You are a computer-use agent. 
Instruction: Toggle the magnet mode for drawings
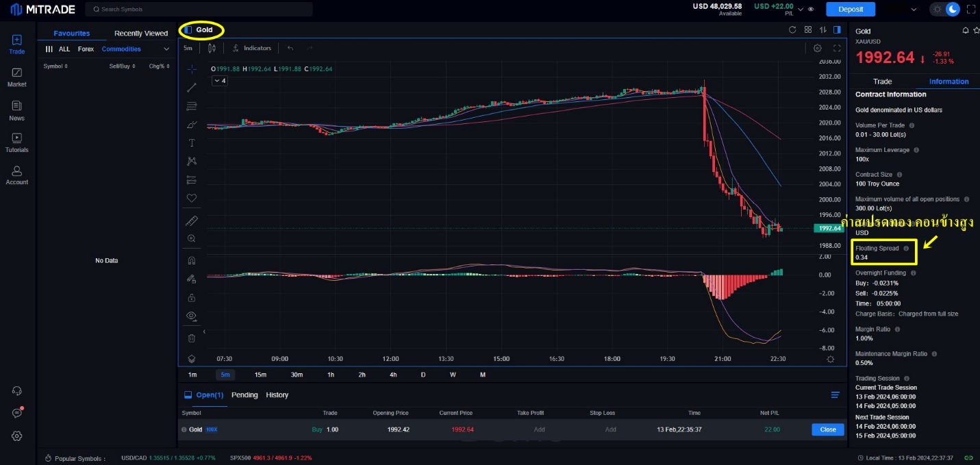pyautogui.click(x=192, y=260)
